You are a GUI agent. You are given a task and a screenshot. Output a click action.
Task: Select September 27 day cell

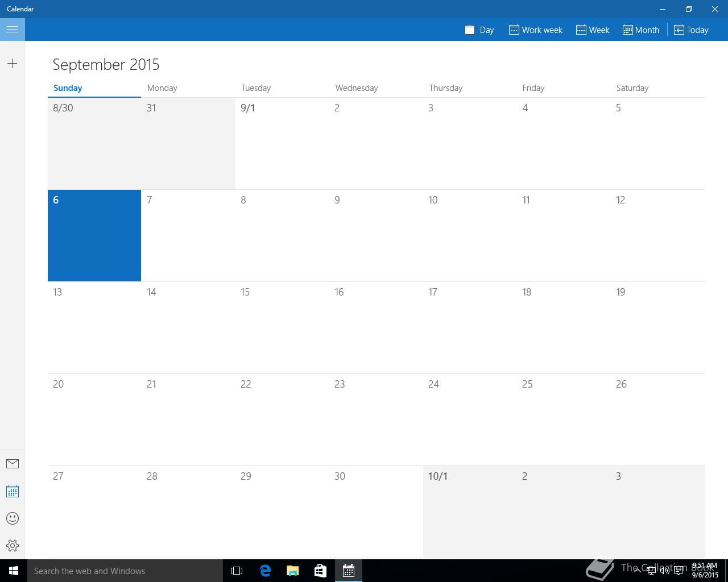94,512
